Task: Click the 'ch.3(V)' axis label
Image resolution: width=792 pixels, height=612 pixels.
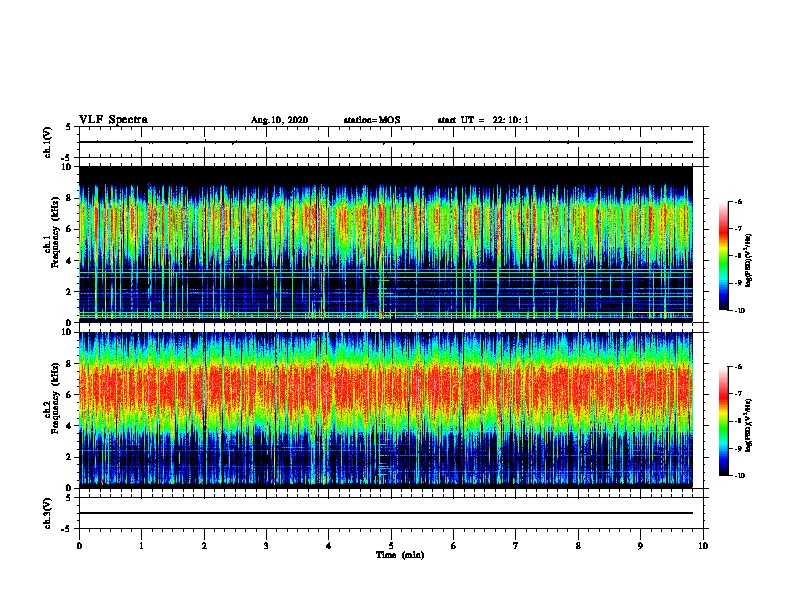Action: tap(48, 513)
